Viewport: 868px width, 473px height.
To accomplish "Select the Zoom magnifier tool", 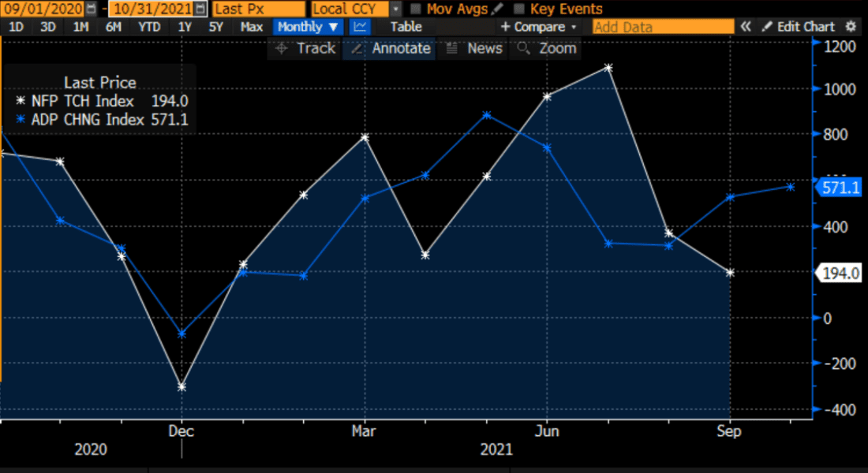I will [547, 48].
